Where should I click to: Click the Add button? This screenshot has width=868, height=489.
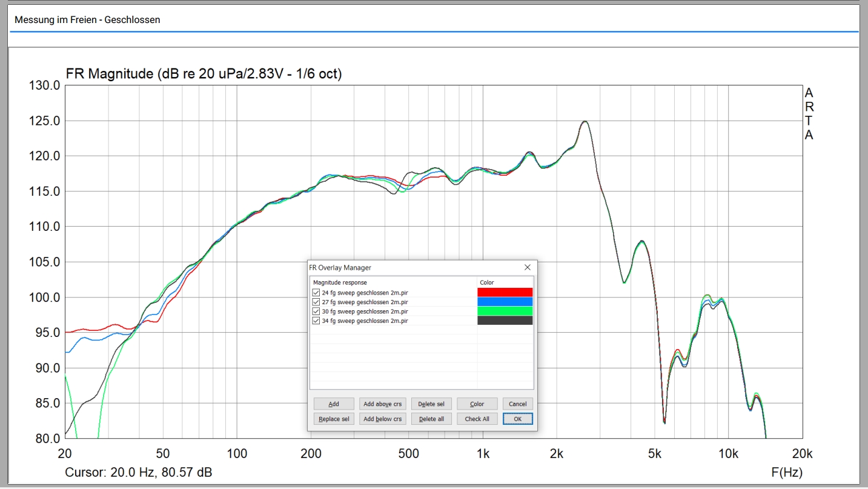[x=334, y=404]
